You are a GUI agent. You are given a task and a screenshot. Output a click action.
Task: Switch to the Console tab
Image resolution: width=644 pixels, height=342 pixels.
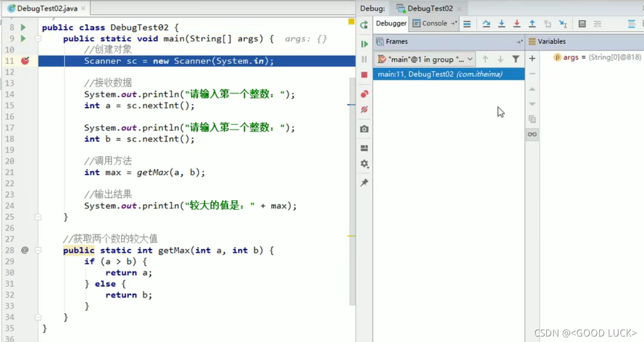tap(430, 23)
